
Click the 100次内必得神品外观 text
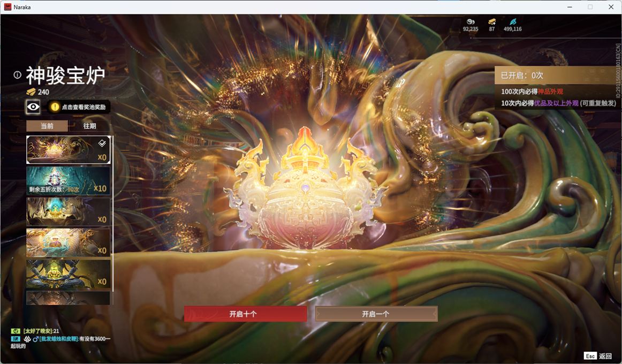(x=532, y=92)
